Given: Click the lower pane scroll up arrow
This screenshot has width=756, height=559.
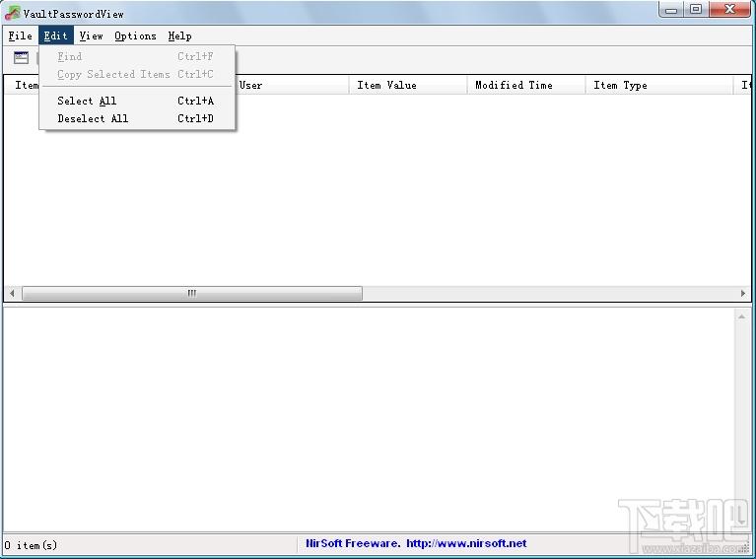Looking at the screenshot, I should [x=741, y=316].
